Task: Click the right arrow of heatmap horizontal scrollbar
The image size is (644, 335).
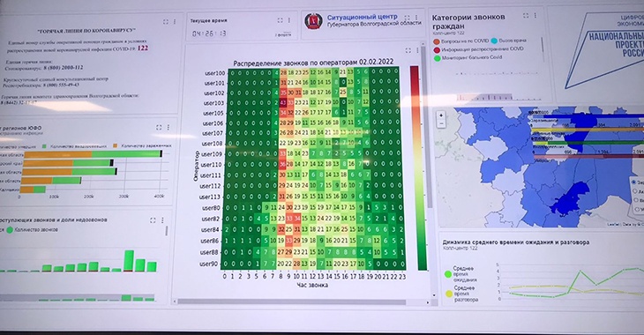Action: coord(428,302)
